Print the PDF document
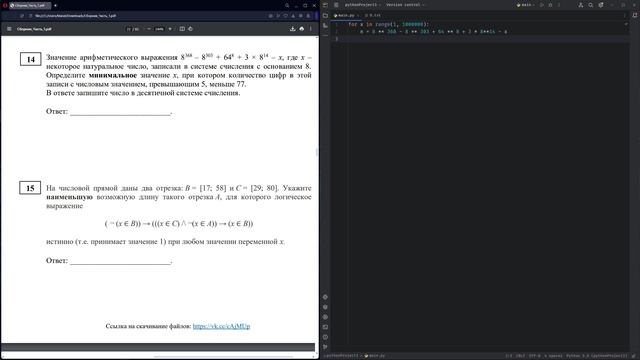Image resolution: width=640 pixels, height=360 pixels. [302, 29]
